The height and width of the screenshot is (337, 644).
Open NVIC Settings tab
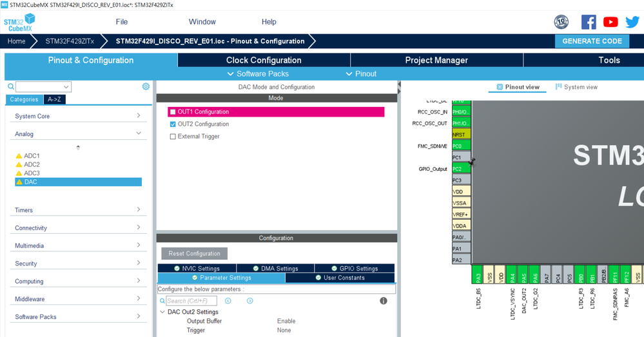[x=197, y=269]
